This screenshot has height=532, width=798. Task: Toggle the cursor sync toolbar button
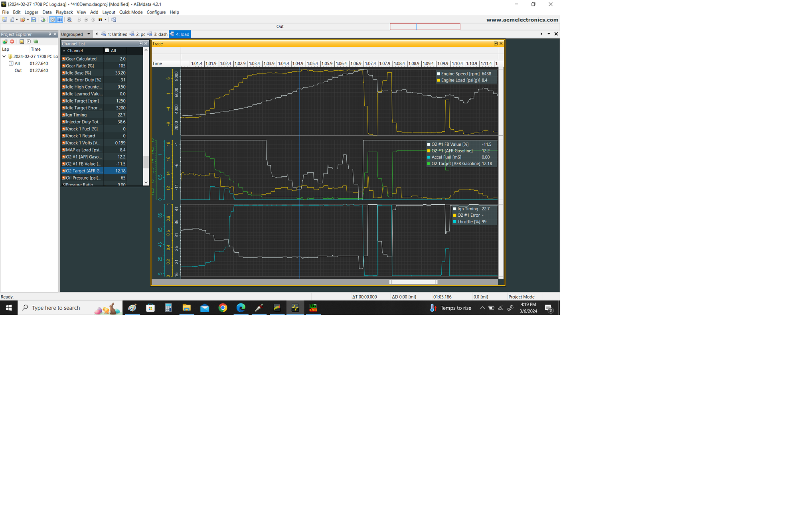(x=59, y=20)
